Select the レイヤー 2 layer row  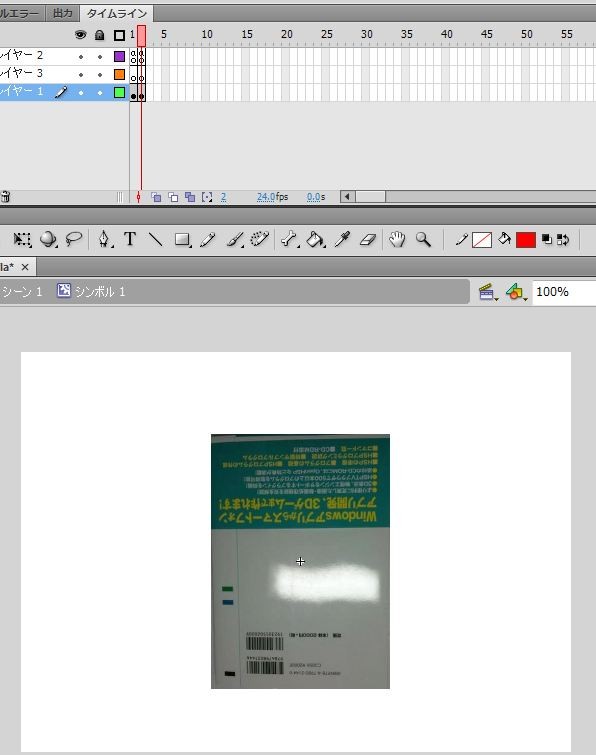(65, 56)
